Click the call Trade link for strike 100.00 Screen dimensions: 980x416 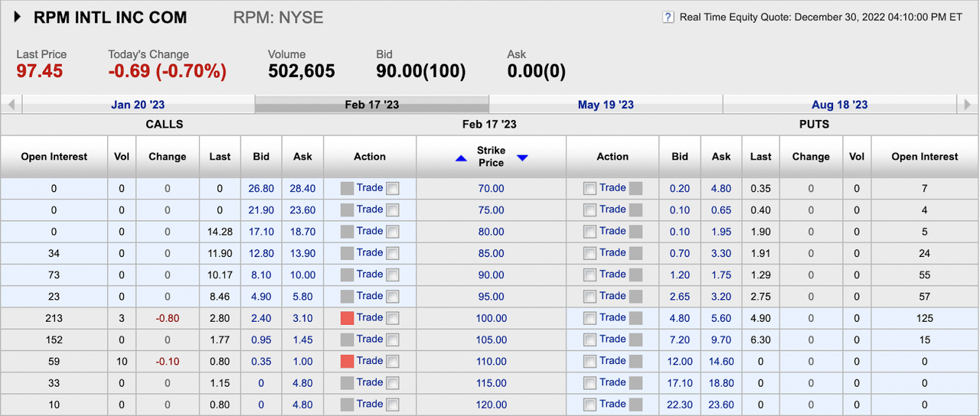[x=370, y=317]
